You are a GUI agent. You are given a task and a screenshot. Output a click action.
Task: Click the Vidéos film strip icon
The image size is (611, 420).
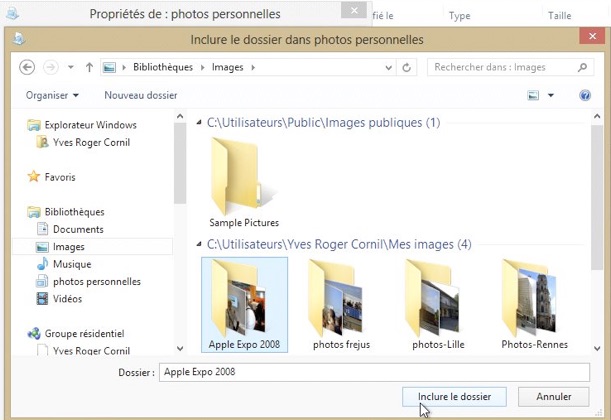(42, 299)
